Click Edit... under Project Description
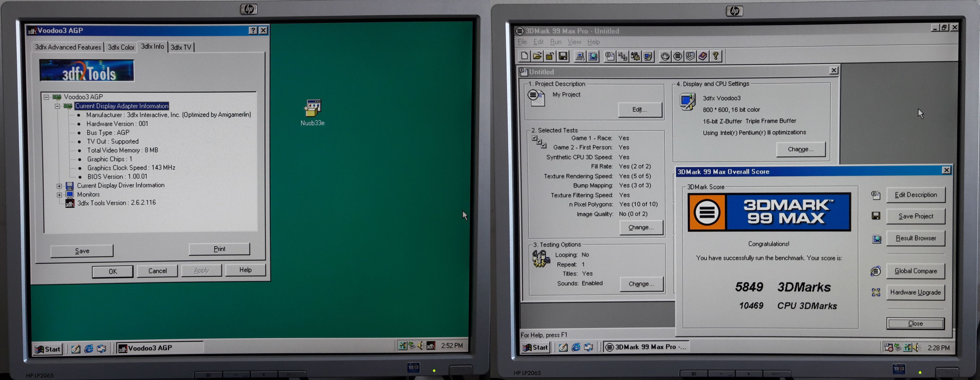Viewport: 980px width, 380px height. (640, 110)
